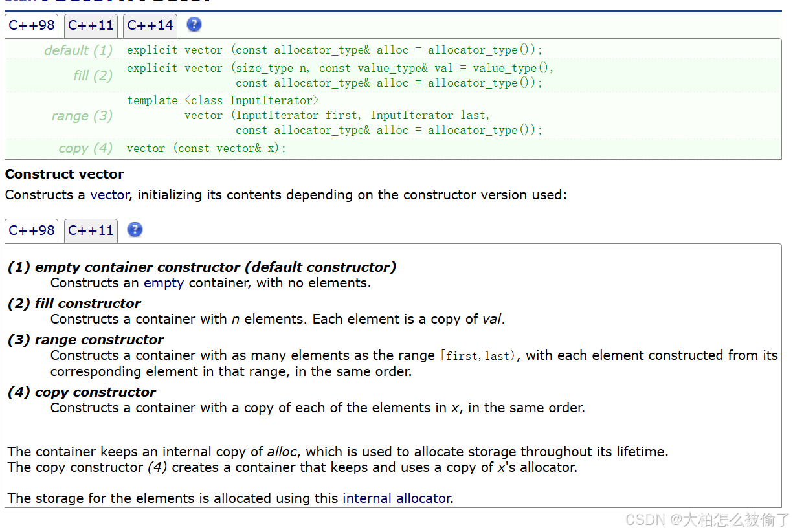The image size is (793, 532).
Task: Click the help icon beside the description tabs
Action: pyautogui.click(x=135, y=230)
